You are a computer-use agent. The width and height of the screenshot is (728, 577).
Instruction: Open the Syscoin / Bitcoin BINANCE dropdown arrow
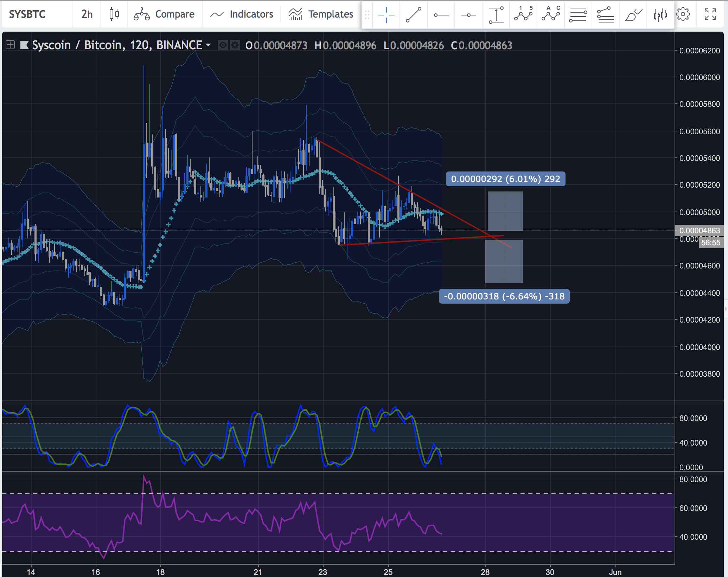(x=208, y=45)
